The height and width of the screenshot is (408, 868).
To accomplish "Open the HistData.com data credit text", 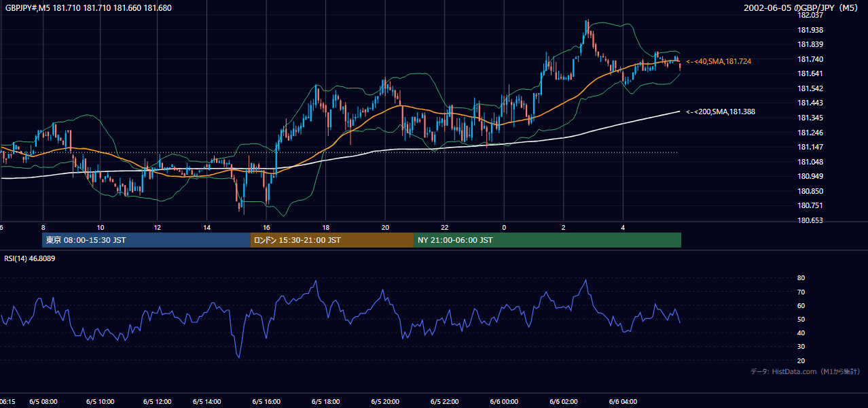I will [x=805, y=371].
